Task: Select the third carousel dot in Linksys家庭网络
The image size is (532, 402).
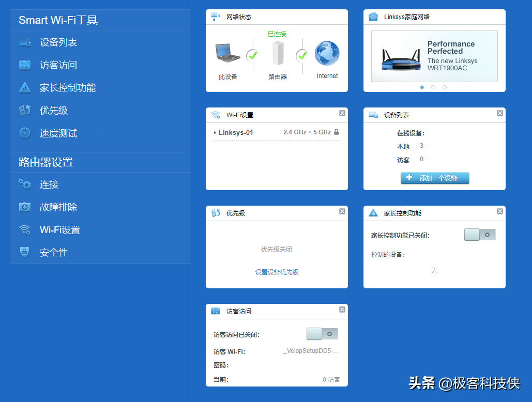Action: pos(445,87)
